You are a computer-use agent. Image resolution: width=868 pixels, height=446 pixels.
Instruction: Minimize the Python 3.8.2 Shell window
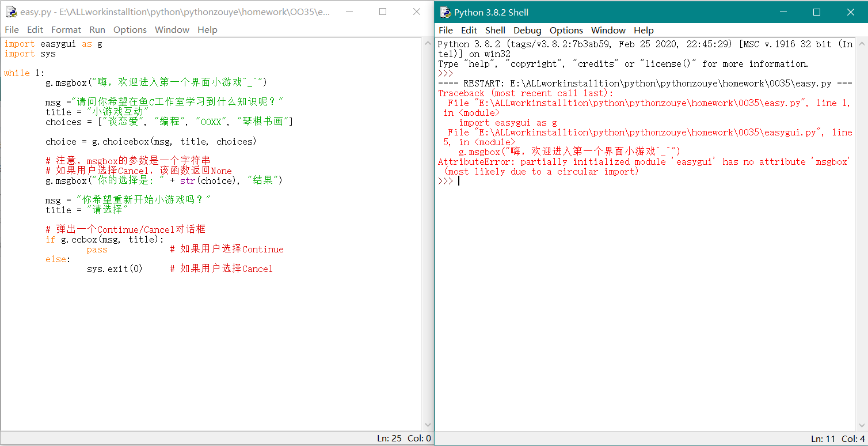pos(783,12)
